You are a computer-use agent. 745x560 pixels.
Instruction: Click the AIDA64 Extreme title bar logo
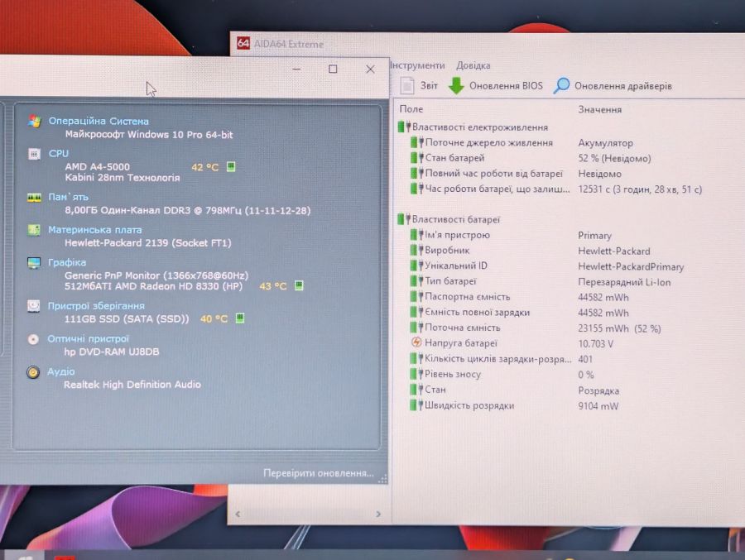(243, 43)
